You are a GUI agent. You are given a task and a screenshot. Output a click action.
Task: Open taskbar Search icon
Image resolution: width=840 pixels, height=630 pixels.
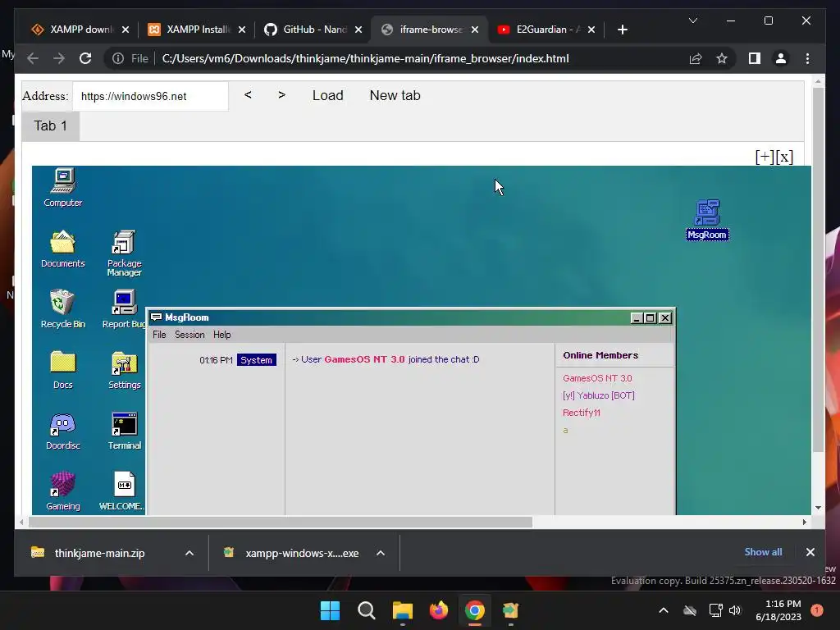[367, 610]
